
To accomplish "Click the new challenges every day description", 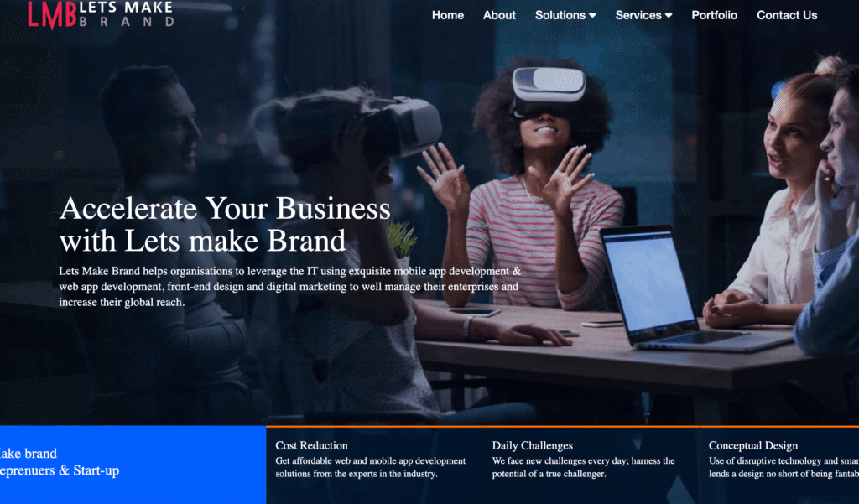I will point(583,467).
